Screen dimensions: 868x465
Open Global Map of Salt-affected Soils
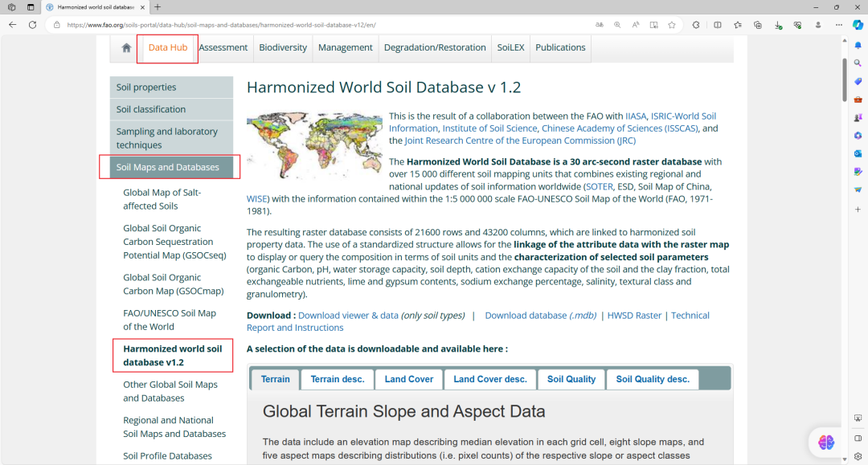pyautogui.click(x=162, y=199)
